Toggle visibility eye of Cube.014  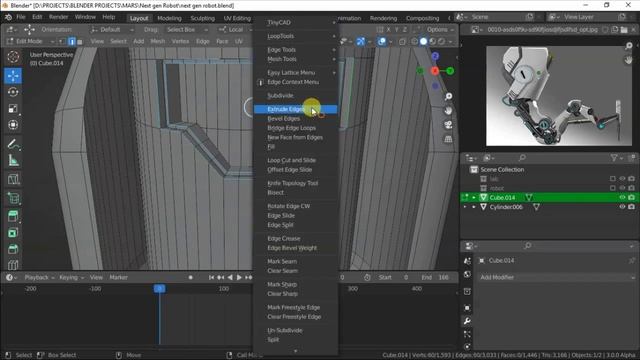(622, 198)
